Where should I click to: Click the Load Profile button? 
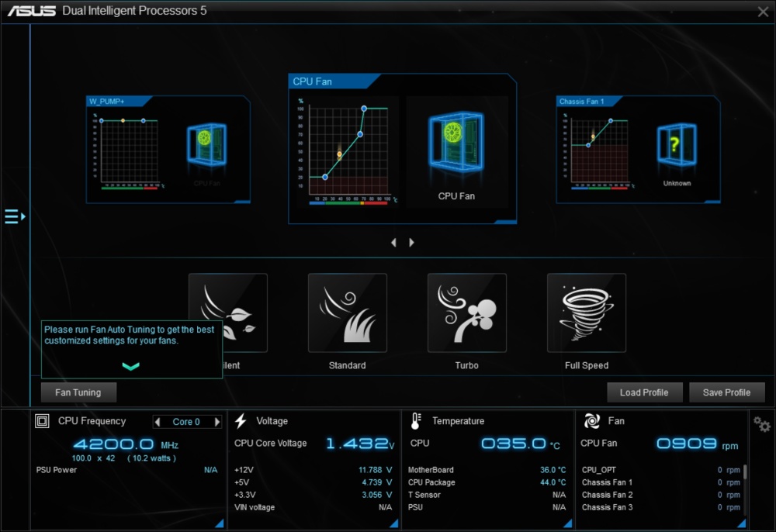(x=644, y=392)
